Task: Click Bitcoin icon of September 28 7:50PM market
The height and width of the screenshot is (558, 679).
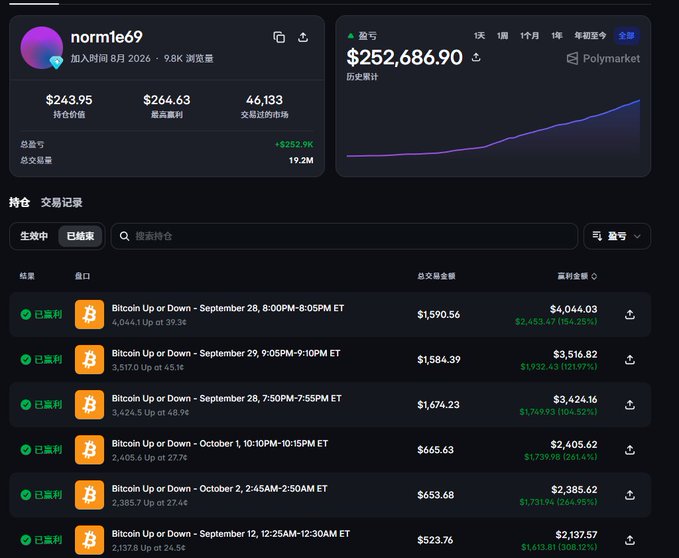Action: (x=89, y=404)
